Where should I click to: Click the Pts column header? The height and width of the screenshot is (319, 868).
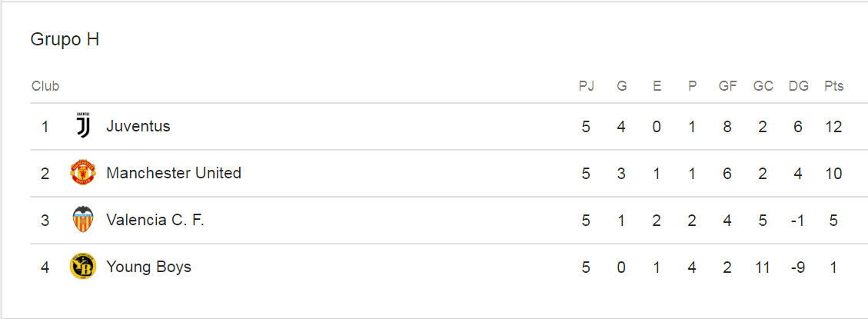pos(833,86)
